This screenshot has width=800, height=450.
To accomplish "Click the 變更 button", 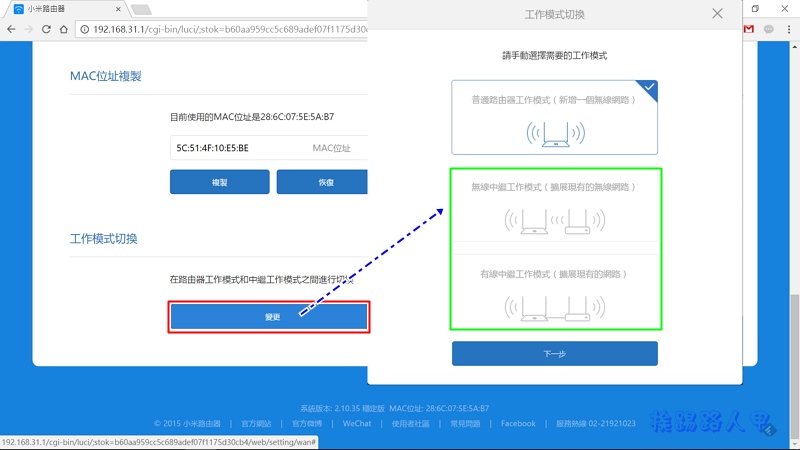I will tap(269, 317).
